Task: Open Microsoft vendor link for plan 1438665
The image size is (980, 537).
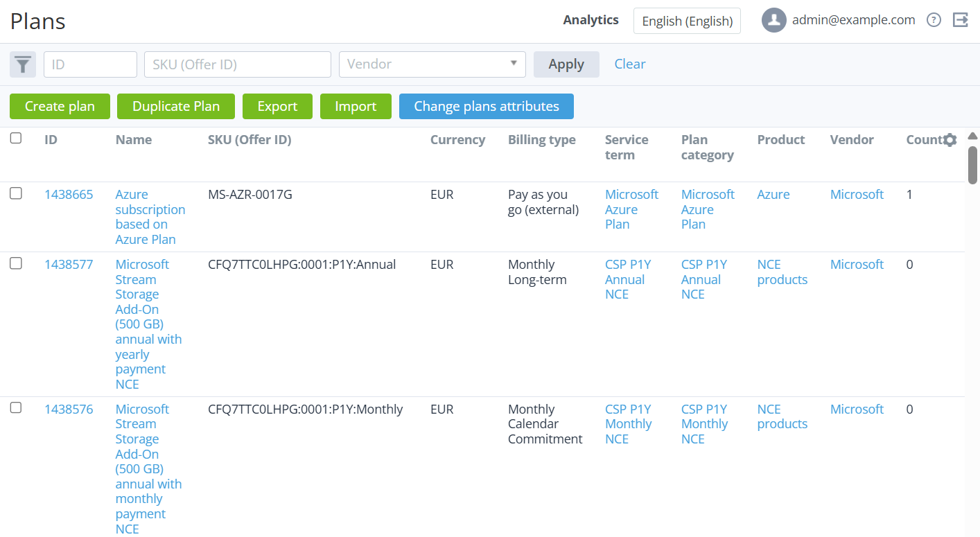Action: tap(857, 195)
